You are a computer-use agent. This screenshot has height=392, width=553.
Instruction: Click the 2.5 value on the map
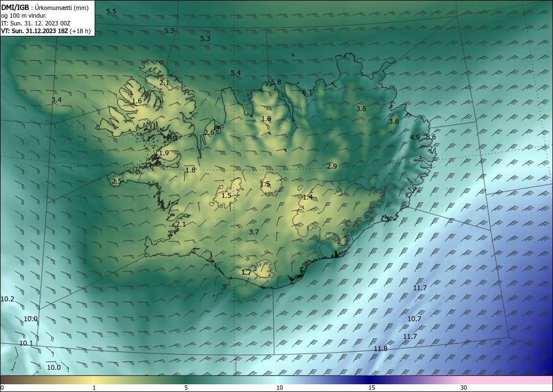tap(117, 181)
